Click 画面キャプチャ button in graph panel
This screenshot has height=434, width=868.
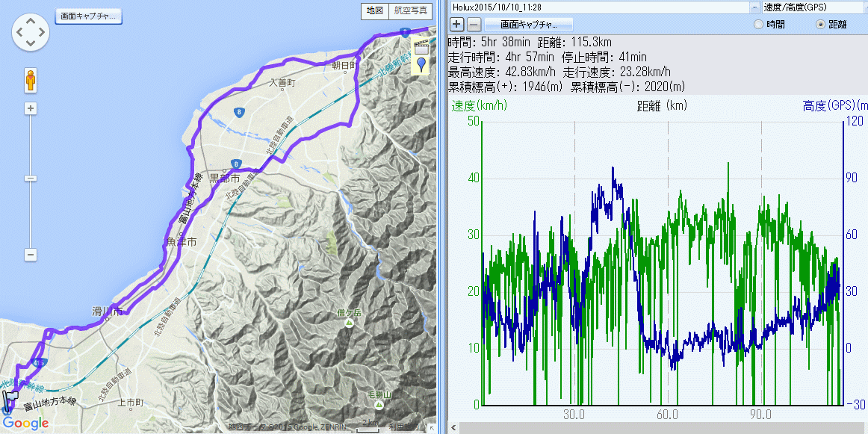coord(528,24)
